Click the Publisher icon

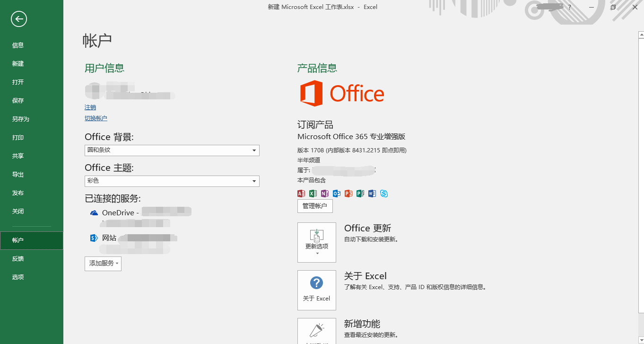(x=360, y=193)
